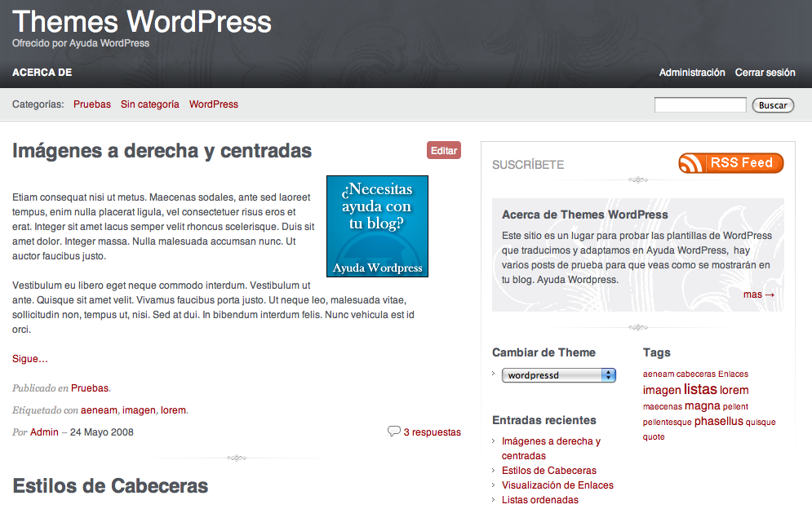The width and height of the screenshot is (812, 509).
Task: Focus the search text field
Action: 700,105
